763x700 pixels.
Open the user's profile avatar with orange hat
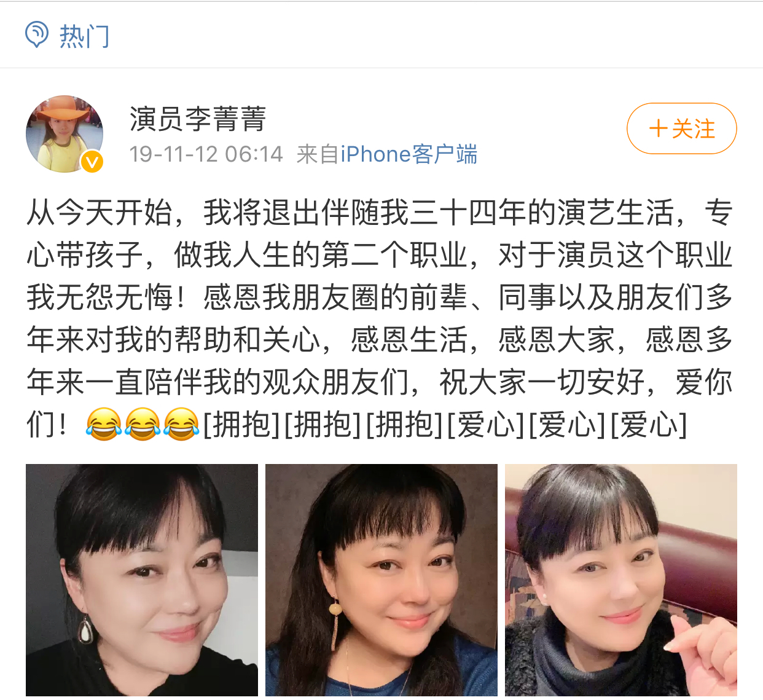click(x=65, y=134)
